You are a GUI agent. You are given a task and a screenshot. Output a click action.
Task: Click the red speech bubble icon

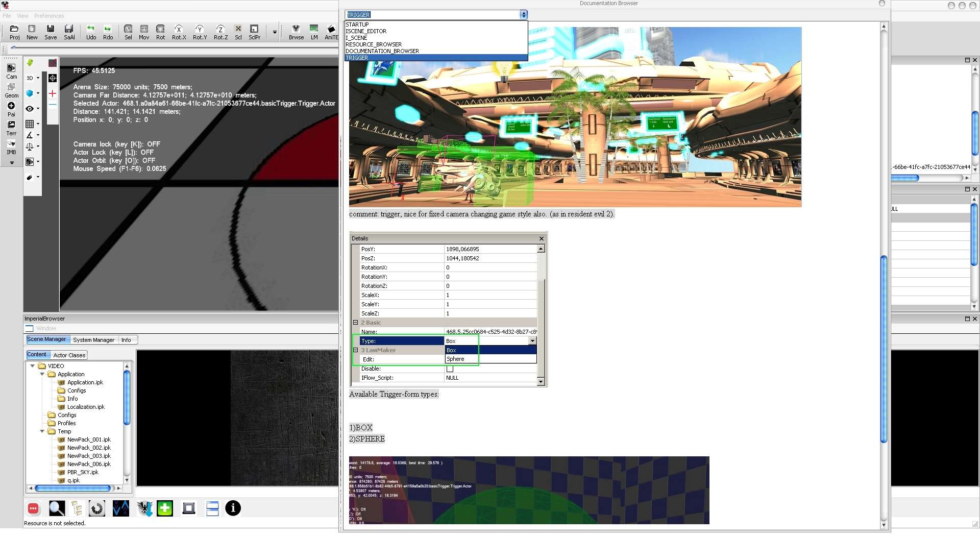pos(33,508)
